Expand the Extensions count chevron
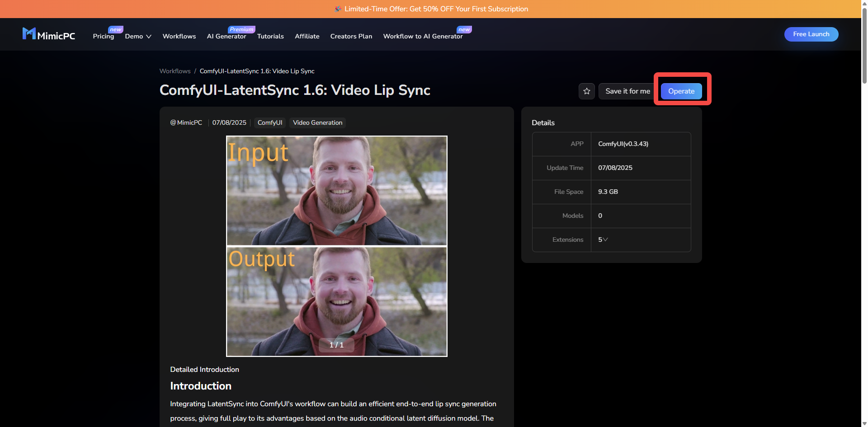 605,239
